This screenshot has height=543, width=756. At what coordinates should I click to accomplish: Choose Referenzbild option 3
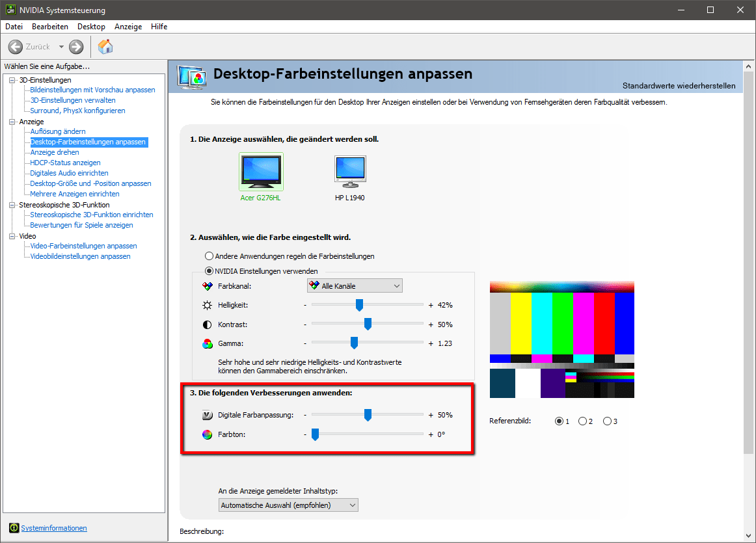608,421
